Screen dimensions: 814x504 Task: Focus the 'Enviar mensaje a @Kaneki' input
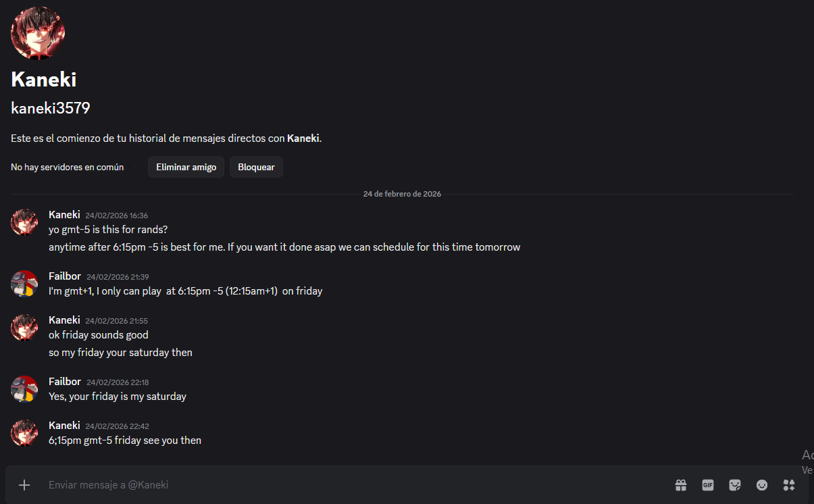pos(338,485)
